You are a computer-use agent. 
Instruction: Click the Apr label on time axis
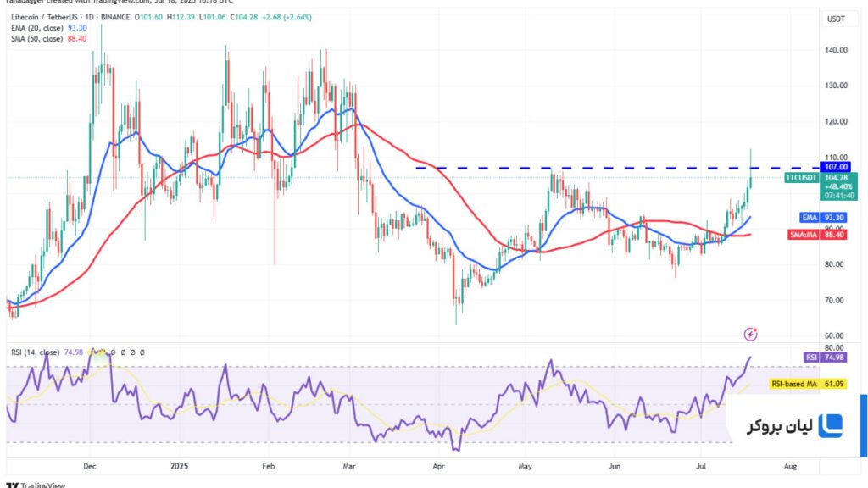click(x=438, y=466)
